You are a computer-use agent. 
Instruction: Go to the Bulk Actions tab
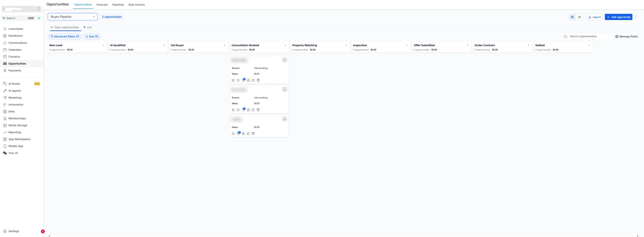(x=137, y=5)
